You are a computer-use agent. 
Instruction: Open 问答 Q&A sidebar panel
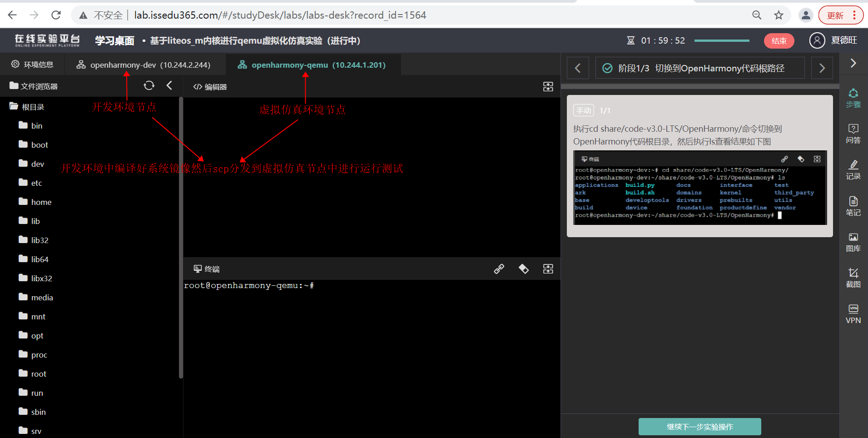click(x=853, y=134)
